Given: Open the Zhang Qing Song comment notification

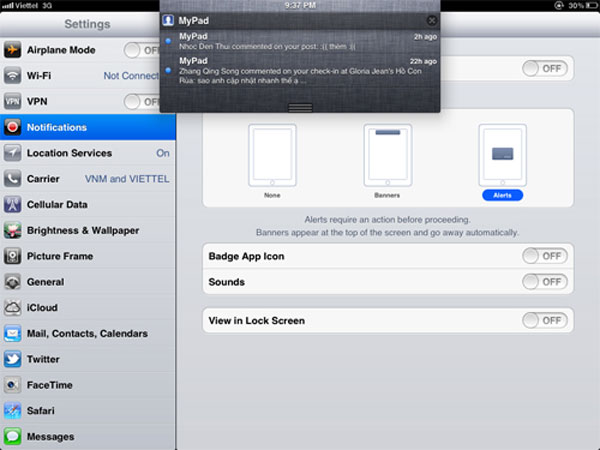Looking at the screenshot, I should tap(300, 70).
